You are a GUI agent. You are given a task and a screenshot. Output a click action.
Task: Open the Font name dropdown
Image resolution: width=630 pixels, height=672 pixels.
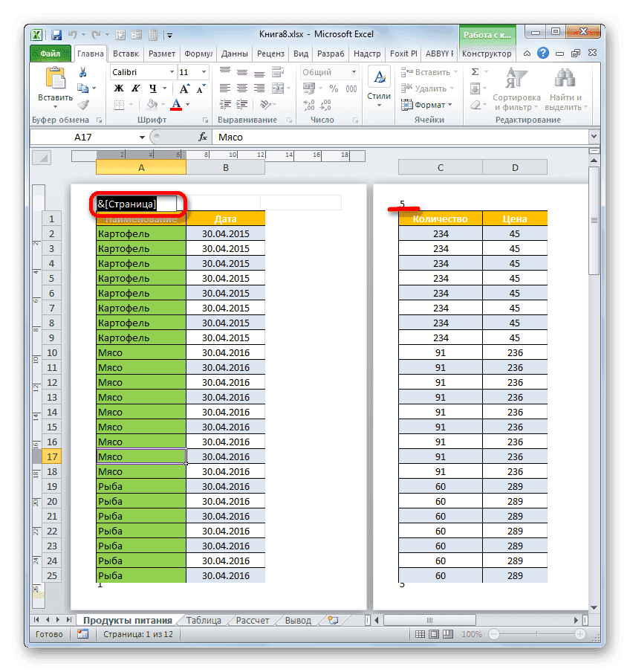(172, 72)
